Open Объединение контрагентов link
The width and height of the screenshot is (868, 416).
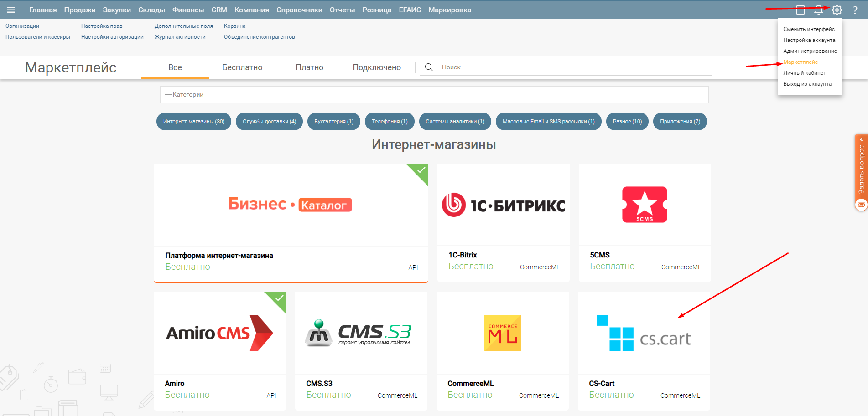click(x=260, y=37)
